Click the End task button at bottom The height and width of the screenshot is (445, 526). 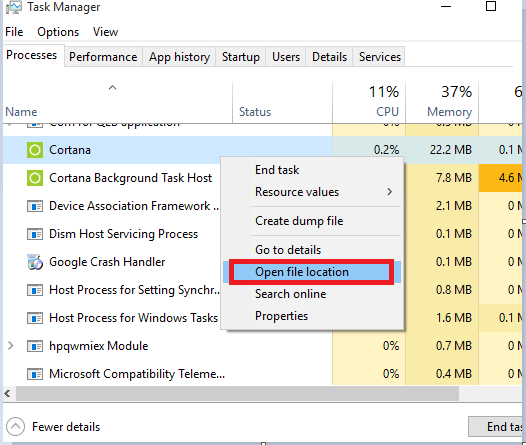point(495,427)
